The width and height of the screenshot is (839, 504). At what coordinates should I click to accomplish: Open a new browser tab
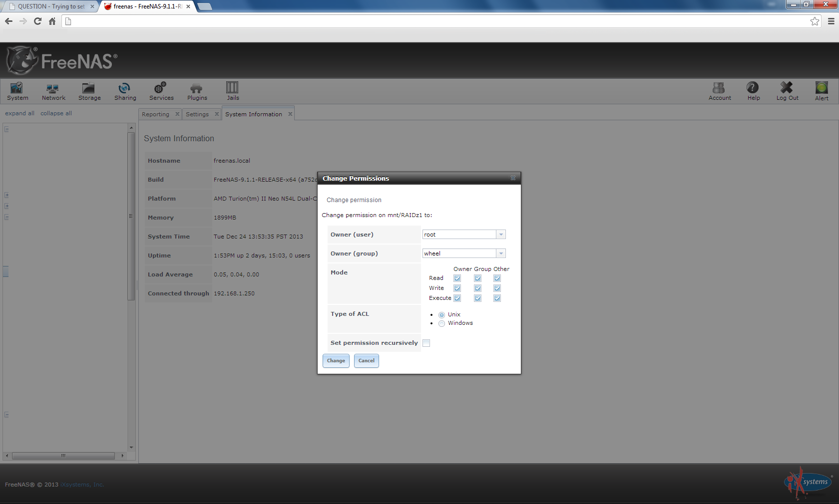pyautogui.click(x=205, y=6)
